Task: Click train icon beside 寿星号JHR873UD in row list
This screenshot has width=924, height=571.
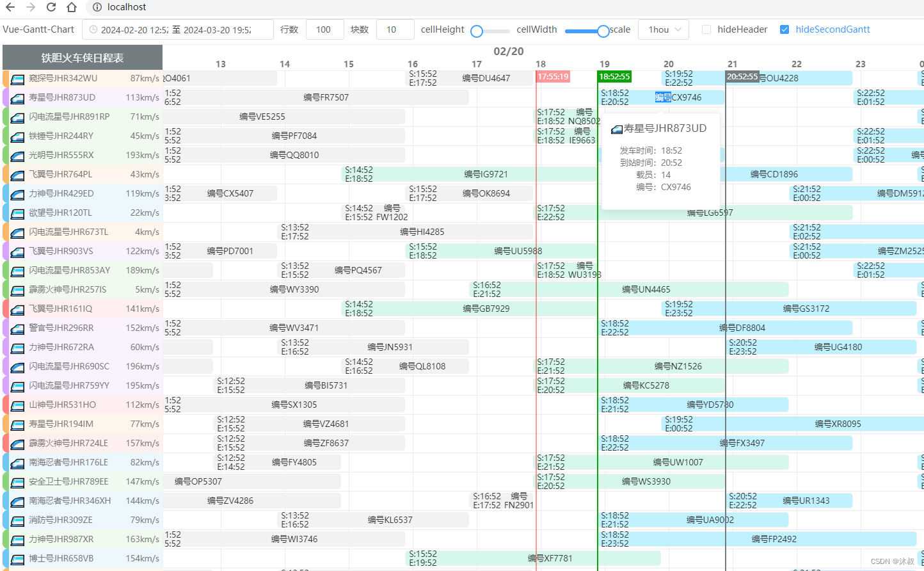Action: (x=17, y=98)
